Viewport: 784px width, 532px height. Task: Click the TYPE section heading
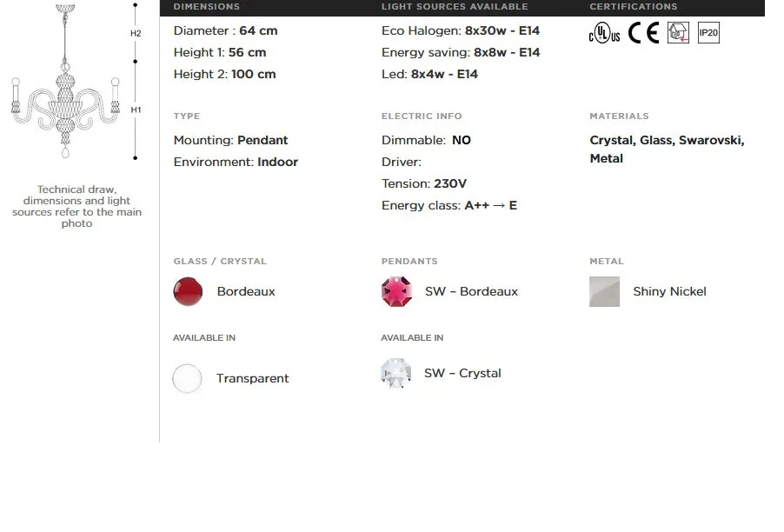click(187, 116)
